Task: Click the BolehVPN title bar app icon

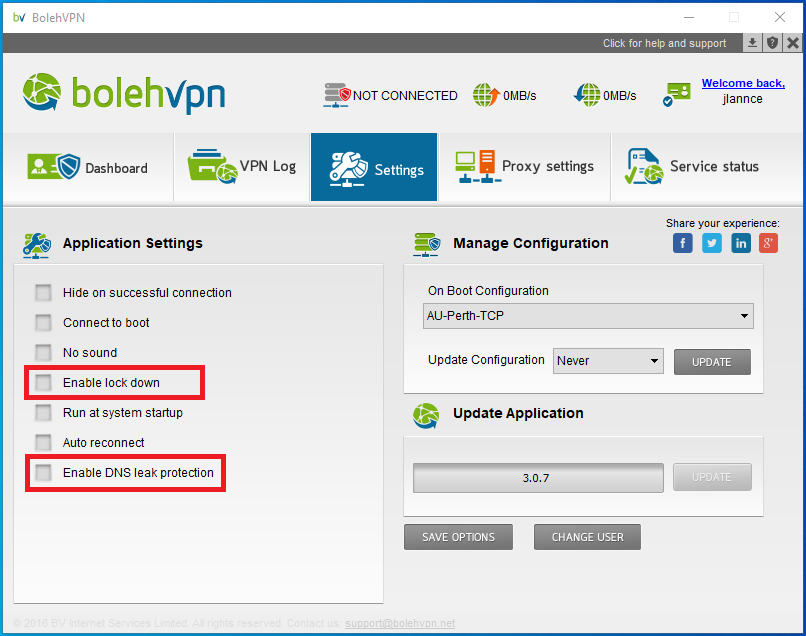Action: point(19,17)
